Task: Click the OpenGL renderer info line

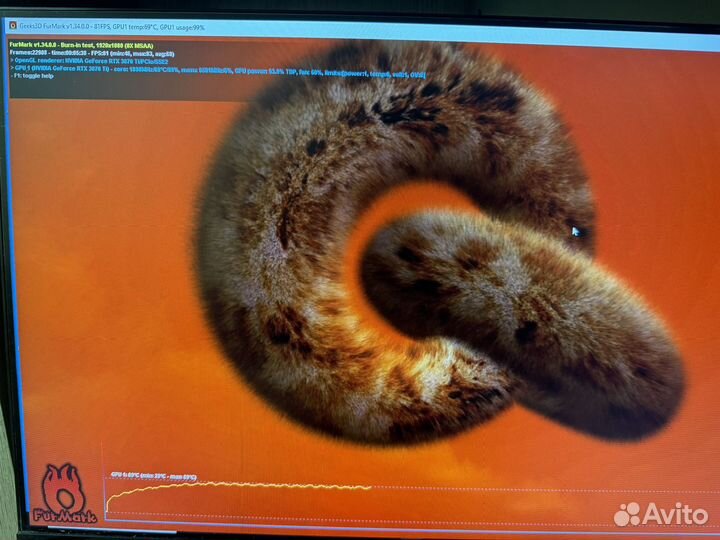Action: click(x=90, y=61)
